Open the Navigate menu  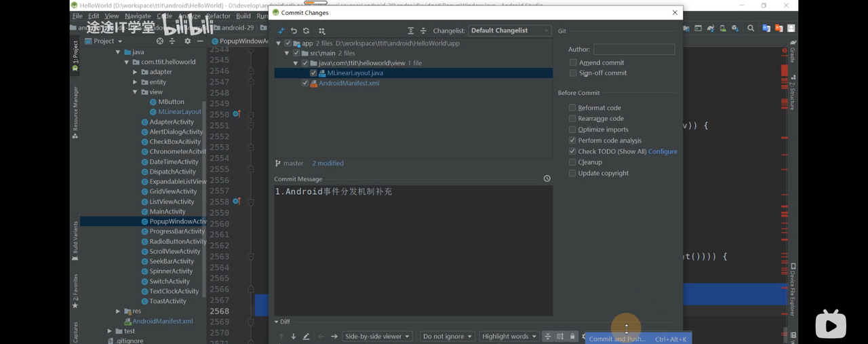coord(138,16)
